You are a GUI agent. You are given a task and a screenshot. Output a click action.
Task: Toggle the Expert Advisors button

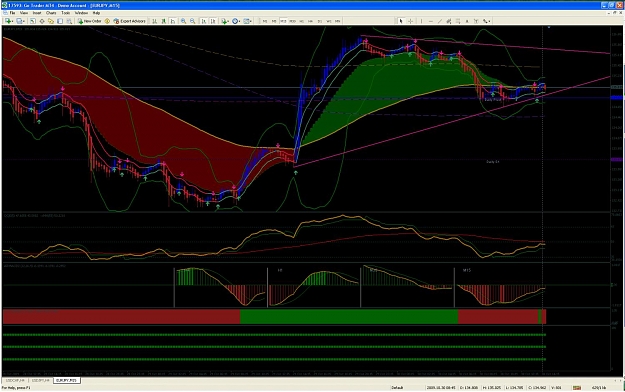tap(130, 21)
